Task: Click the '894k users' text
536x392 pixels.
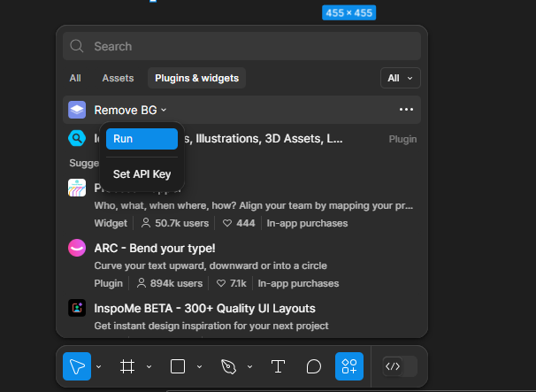Action: point(176,283)
